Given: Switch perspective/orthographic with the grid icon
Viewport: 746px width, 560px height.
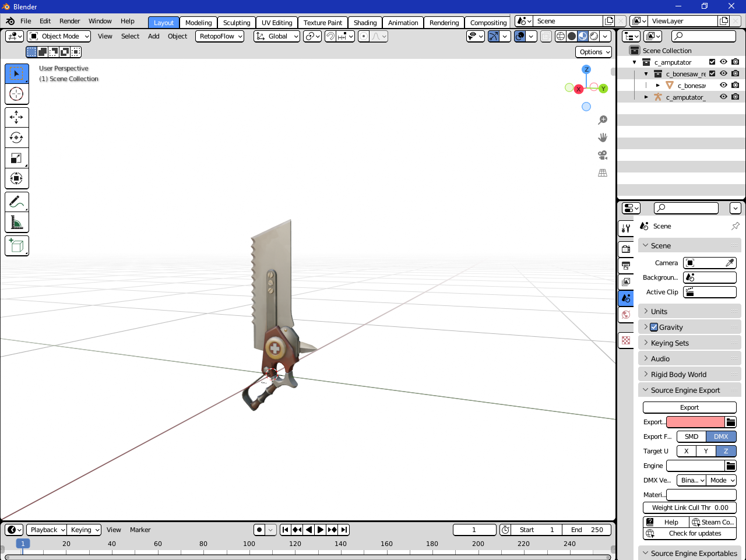Looking at the screenshot, I should pos(603,172).
